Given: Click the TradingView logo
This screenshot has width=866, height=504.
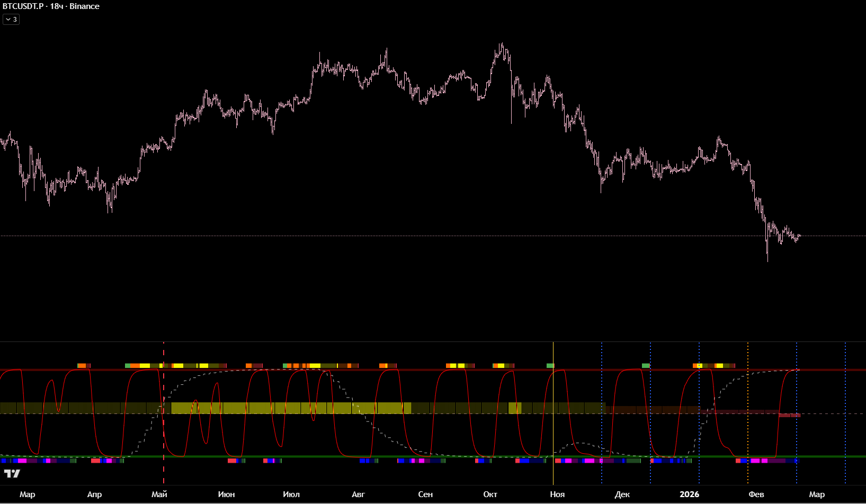Looking at the screenshot, I should pos(12,473).
